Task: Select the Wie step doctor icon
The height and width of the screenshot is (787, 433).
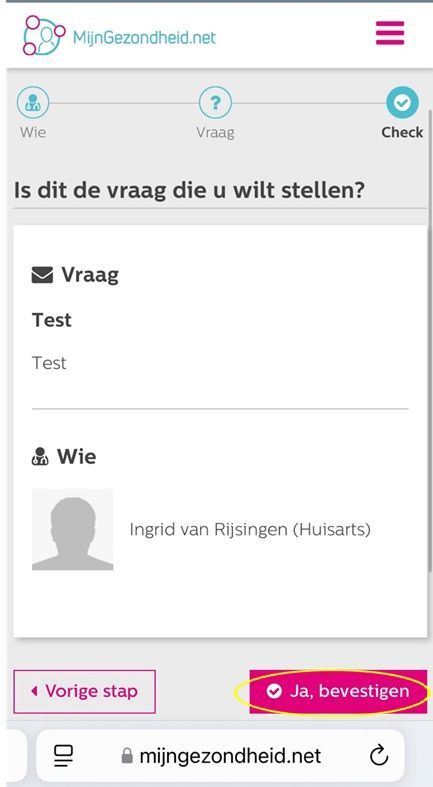Action: point(33,102)
